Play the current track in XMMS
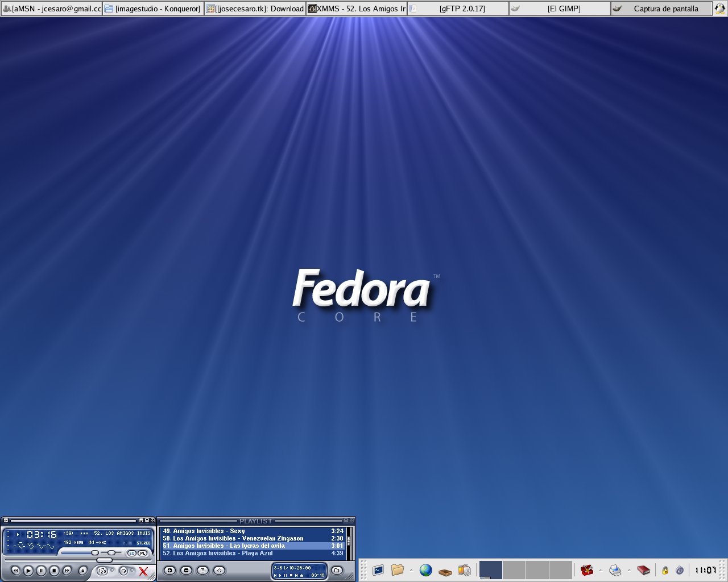728x582 pixels. click(28, 571)
